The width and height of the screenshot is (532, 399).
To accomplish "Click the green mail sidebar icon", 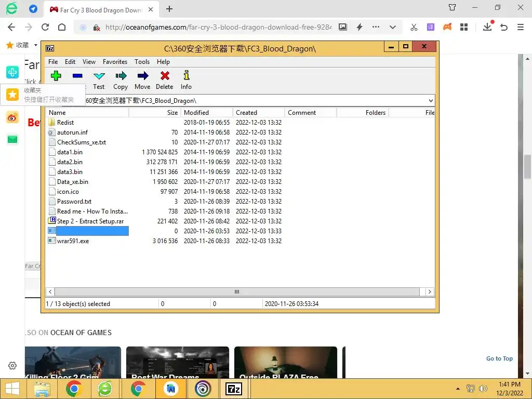I will point(12,139).
